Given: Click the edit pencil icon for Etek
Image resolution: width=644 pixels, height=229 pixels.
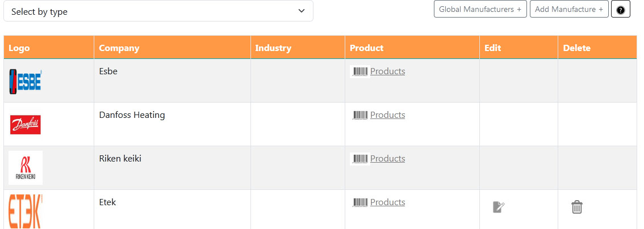Looking at the screenshot, I should pos(499,207).
